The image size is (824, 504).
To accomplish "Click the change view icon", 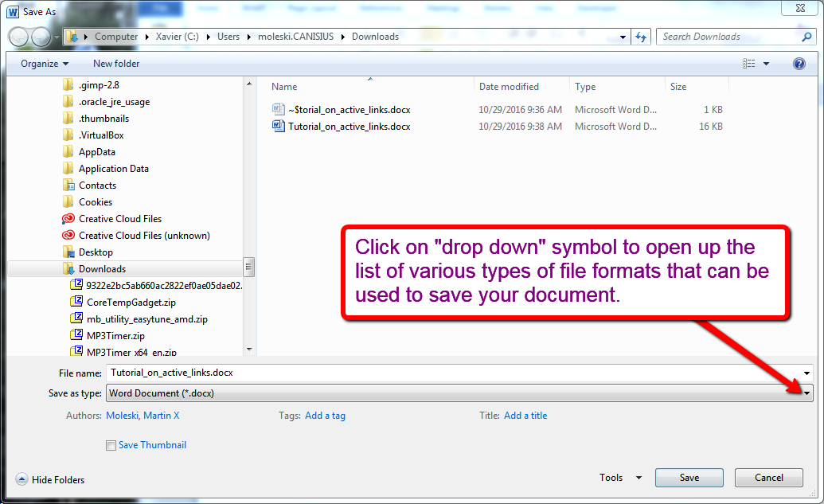I will pyautogui.click(x=748, y=64).
